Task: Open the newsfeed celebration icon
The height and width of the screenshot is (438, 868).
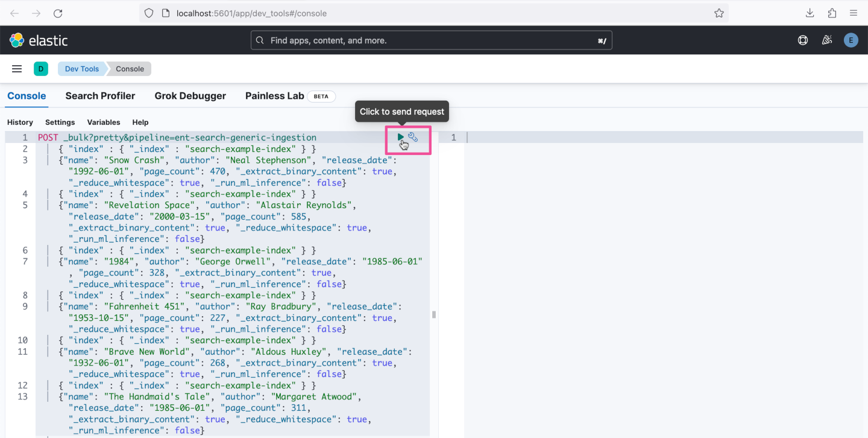Action: pyautogui.click(x=827, y=40)
